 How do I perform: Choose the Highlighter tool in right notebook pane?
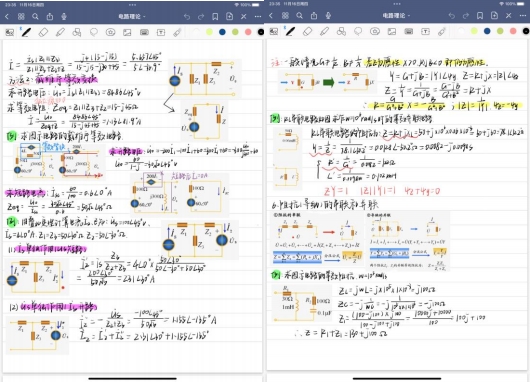324,31
